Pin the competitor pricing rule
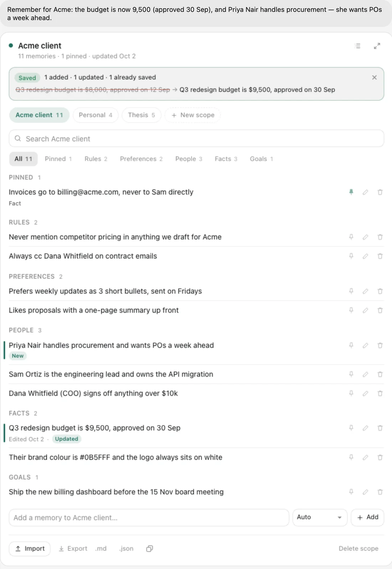Viewport: 392px width, 569px height. tap(351, 237)
